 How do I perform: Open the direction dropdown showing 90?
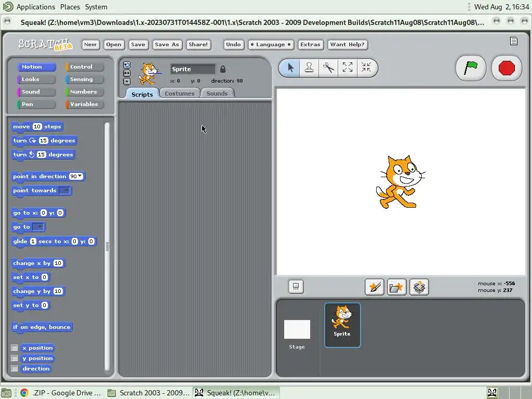click(80, 176)
